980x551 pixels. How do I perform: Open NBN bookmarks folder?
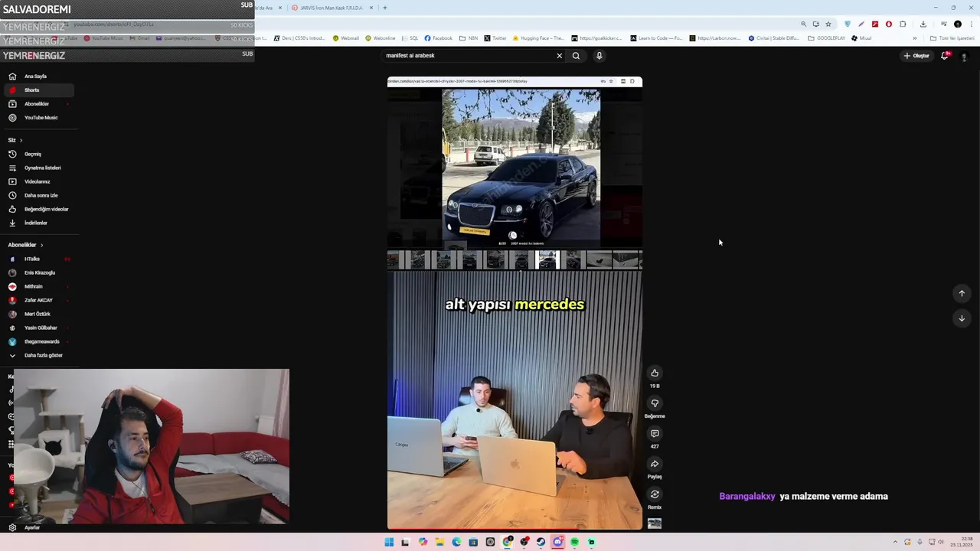469,37
